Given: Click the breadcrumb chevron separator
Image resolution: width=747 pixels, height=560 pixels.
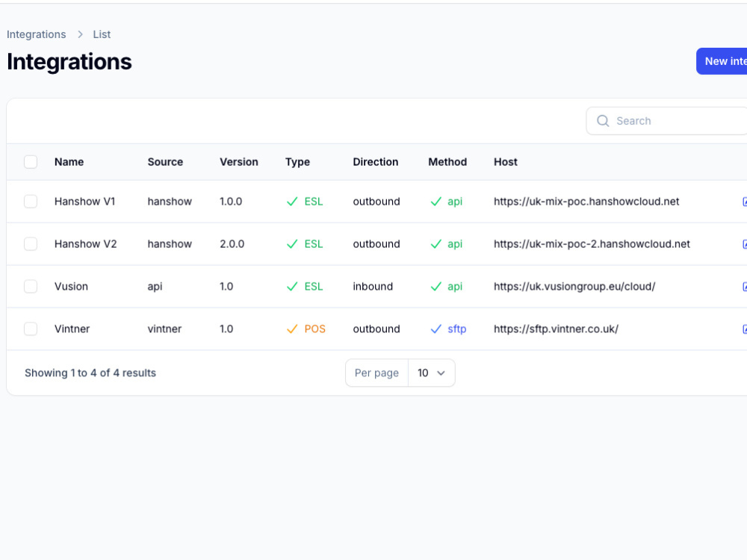Looking at the screenshot, I should [80, 34].
